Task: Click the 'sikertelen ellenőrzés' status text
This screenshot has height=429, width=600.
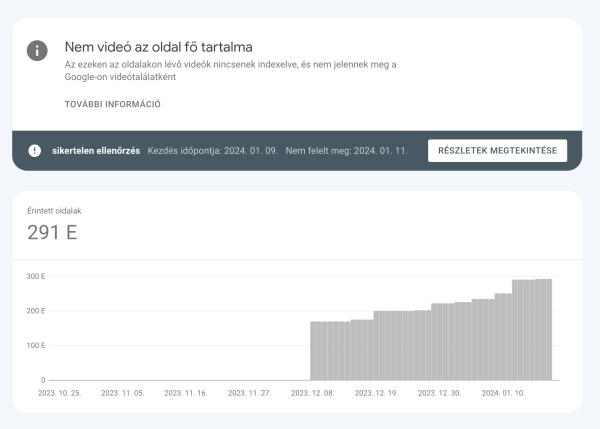Action: (96, 151)
